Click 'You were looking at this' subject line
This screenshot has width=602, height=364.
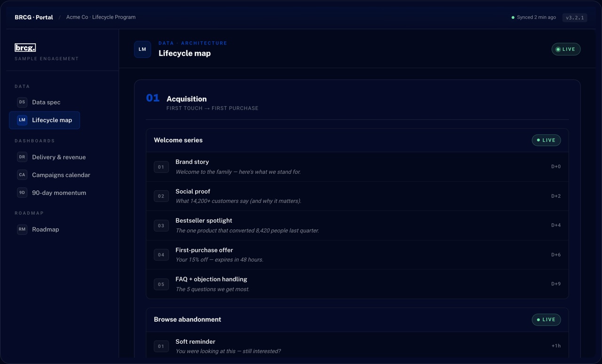click(228, 351)
